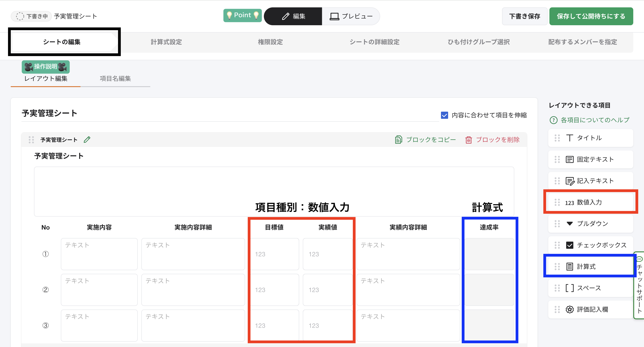Click the help question mark icon for 各項目についてのヘルプ
This screenshot has width=644, height=347.
(553, 120)
